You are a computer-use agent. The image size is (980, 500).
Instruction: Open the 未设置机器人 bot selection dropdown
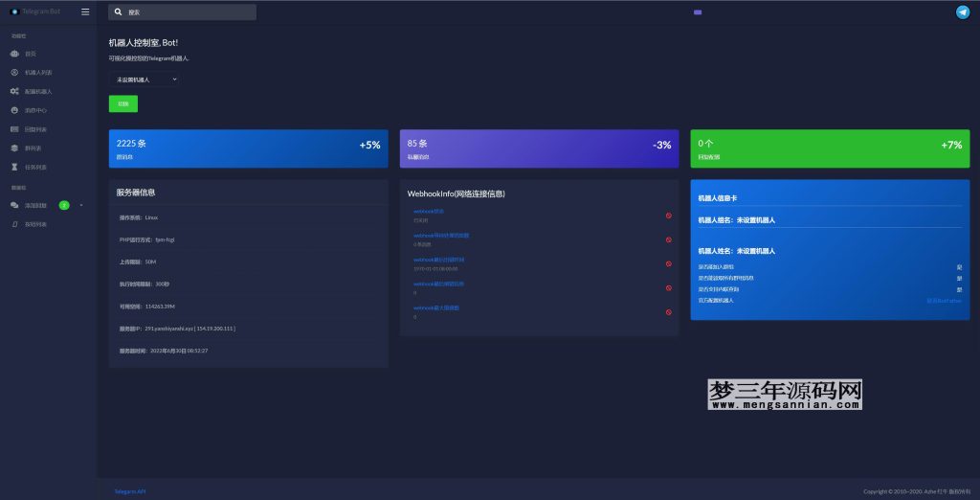coord(144,80)
